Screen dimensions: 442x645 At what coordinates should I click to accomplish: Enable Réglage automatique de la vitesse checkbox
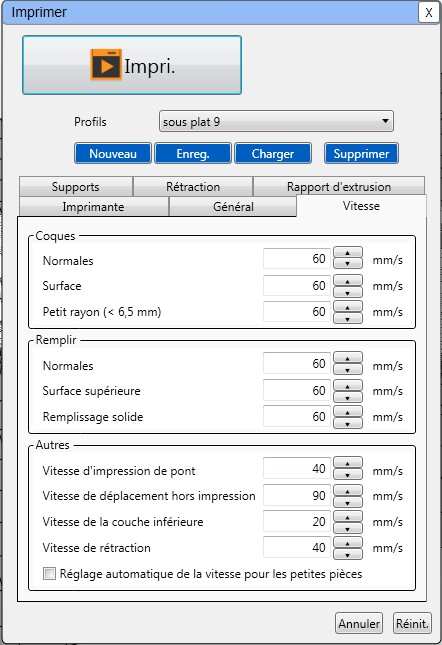pyautogui.click(x=49, y=573)
